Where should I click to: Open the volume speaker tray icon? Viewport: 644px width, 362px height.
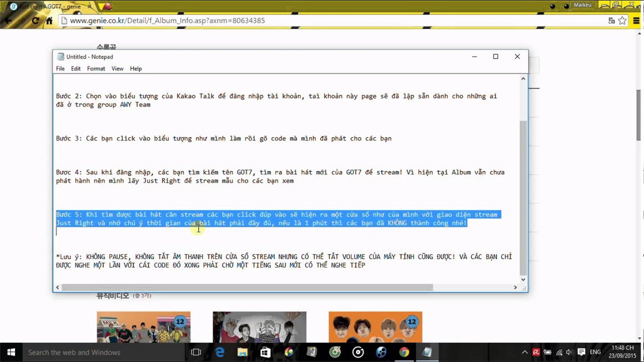point(570,352)
